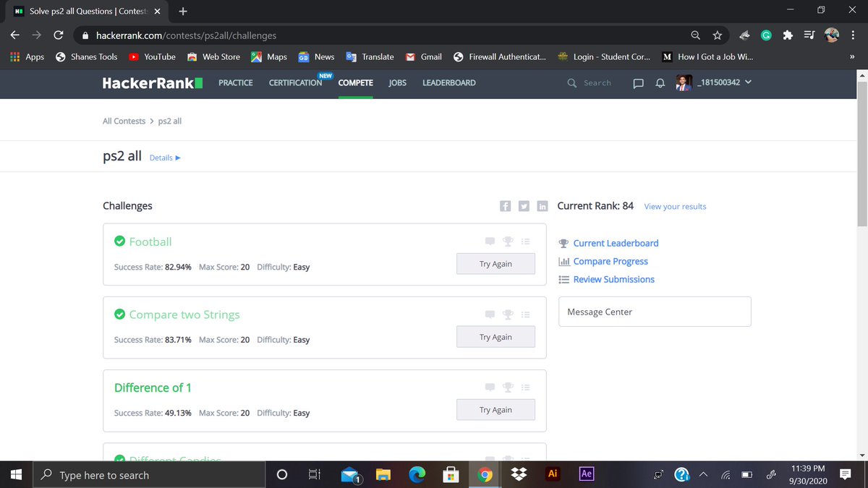Click the HackerRank logo
The height and width of the screenshot is (488, 868).
click(x=153, y=82)
